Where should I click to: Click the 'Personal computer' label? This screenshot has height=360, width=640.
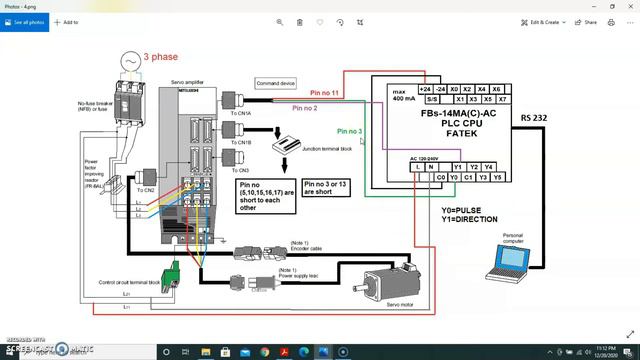(x=513, y=238)
